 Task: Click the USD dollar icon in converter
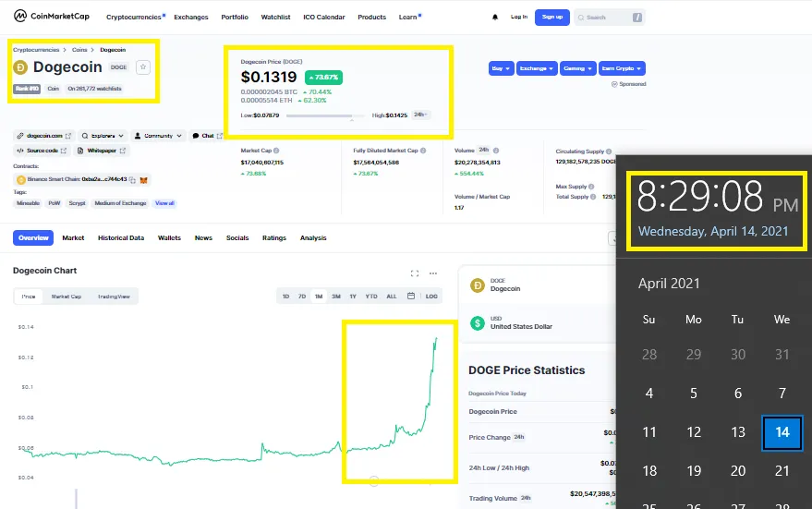pos(477,323)
